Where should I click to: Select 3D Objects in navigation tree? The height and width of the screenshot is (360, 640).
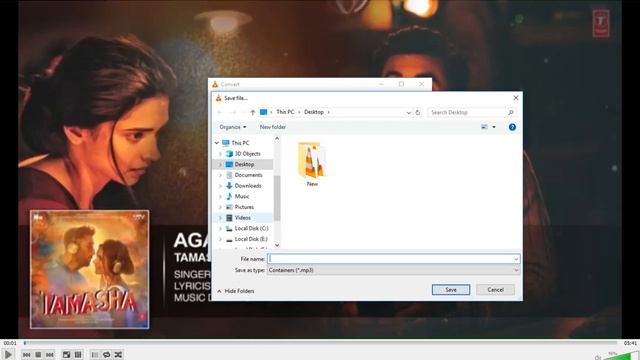tap(247, 153)
